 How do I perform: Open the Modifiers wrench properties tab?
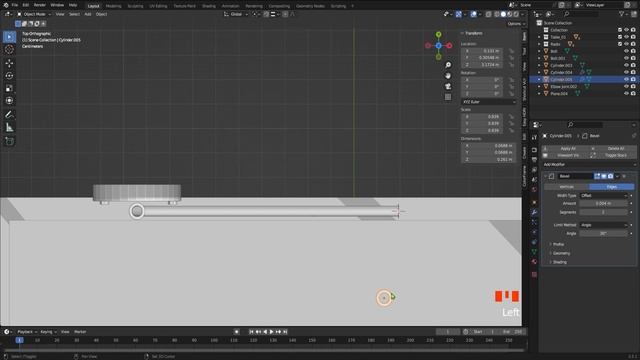[534, 212]
